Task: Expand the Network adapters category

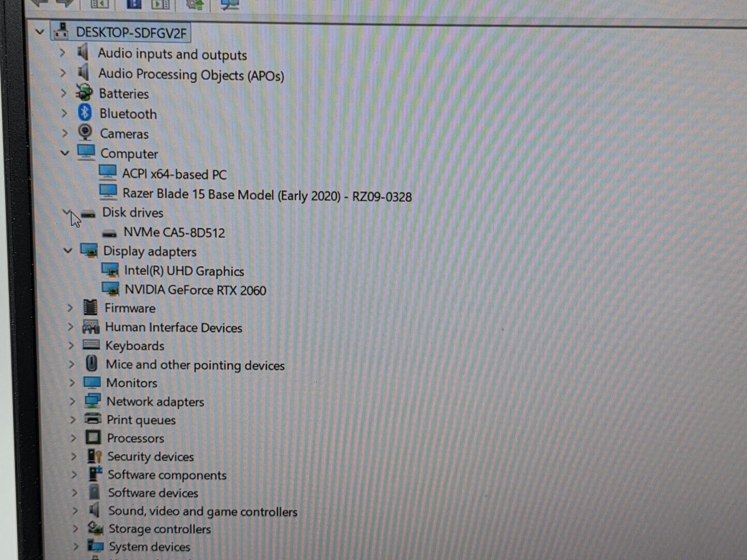Action: tap(72, 401)
